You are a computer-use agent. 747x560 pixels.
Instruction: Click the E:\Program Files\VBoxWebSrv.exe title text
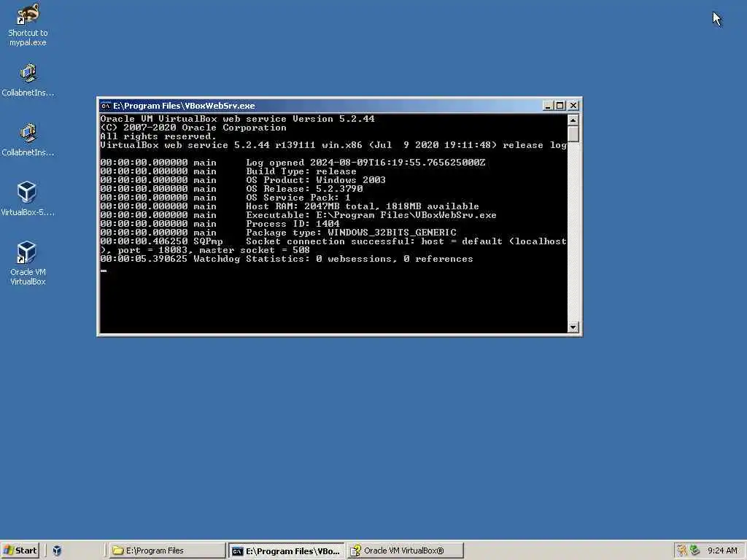[x=184, y=106]
